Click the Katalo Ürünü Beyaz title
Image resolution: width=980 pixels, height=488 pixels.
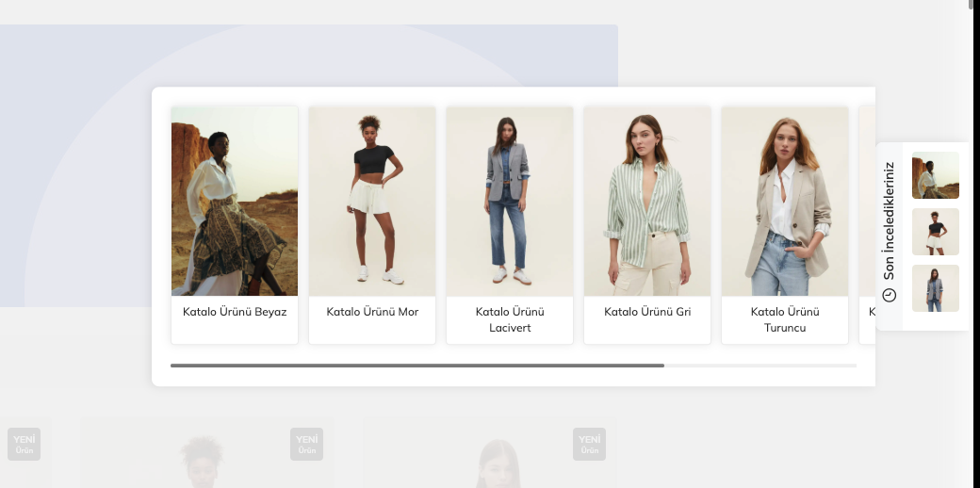coord(235,312)
